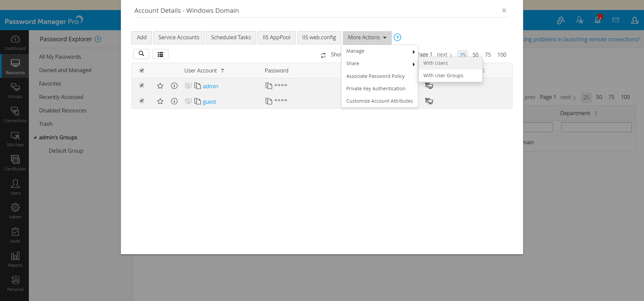Expand the Manage submenu
Image resolution: width=644 pixels, height=301 pixels.
click(379, 51)
